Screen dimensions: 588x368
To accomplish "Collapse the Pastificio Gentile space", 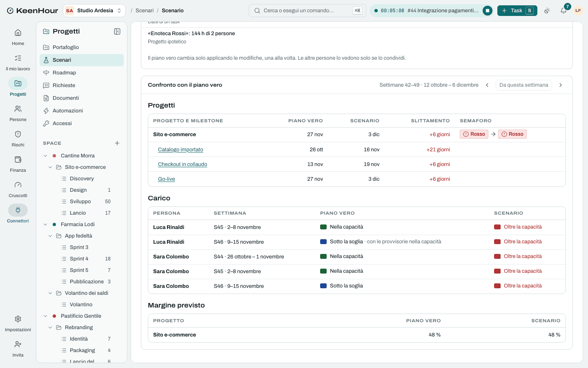I will pos(45,316).
